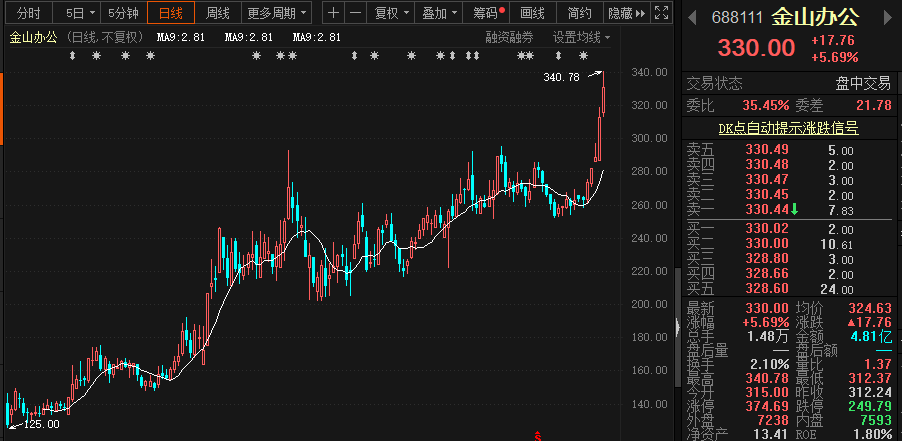Go to previous stock with left arrow
The height and width of the screenshot is (441, 902).
point(691,17)
